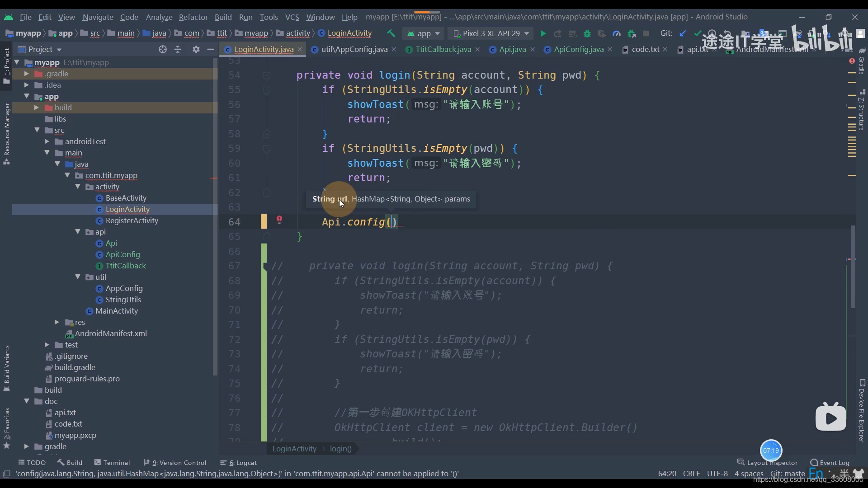Open the Layout Inspector
This screenshot has width=868, height=488.
coord(767,462)
